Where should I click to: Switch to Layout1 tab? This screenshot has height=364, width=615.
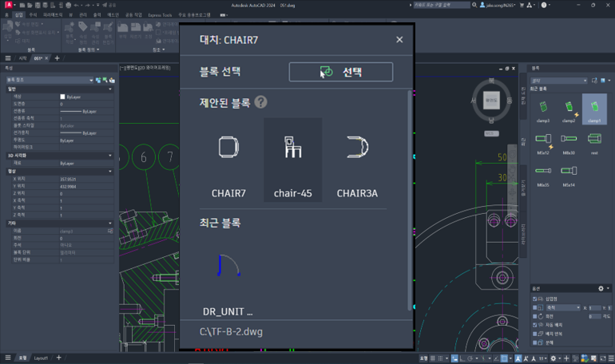tap(41, 358)
